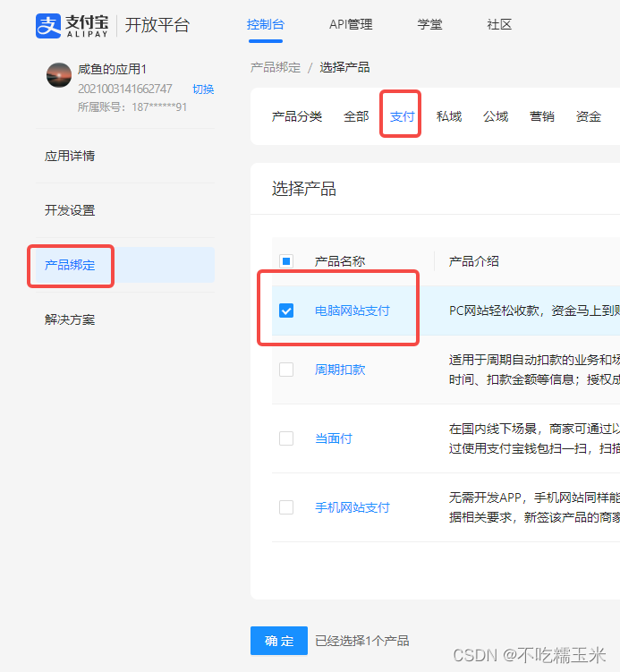
Task: Click the Alipay logo icon
Action: tap(48, 26)
